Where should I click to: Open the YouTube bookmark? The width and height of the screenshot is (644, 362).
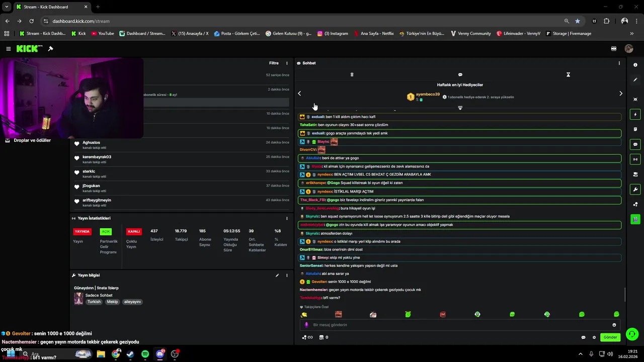[103, 34]
